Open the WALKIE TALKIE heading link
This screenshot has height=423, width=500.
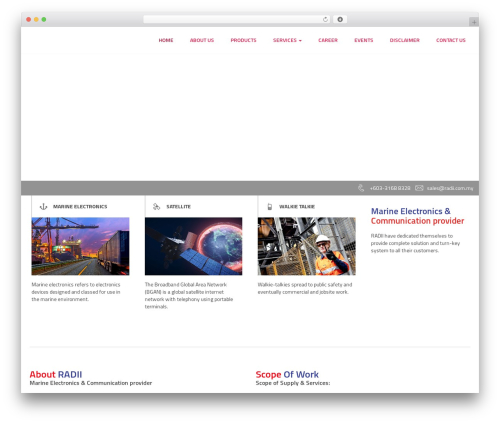(x=297, y=207)
